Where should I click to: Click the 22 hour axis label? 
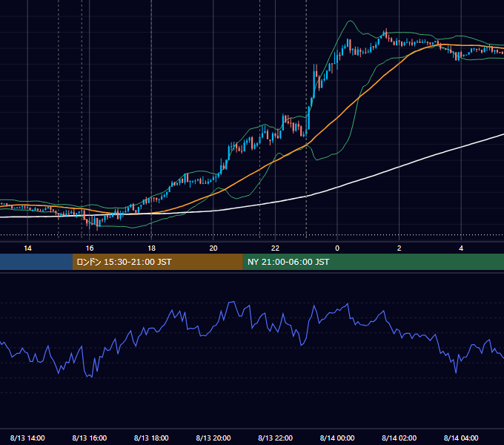[275, 248]
